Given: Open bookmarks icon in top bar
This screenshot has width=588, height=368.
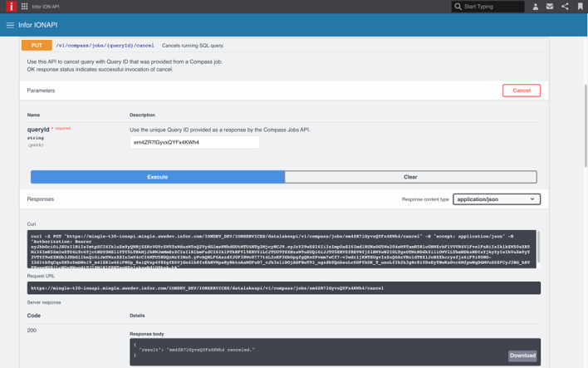Looking at the screenshot, I should tap(580, 7).
